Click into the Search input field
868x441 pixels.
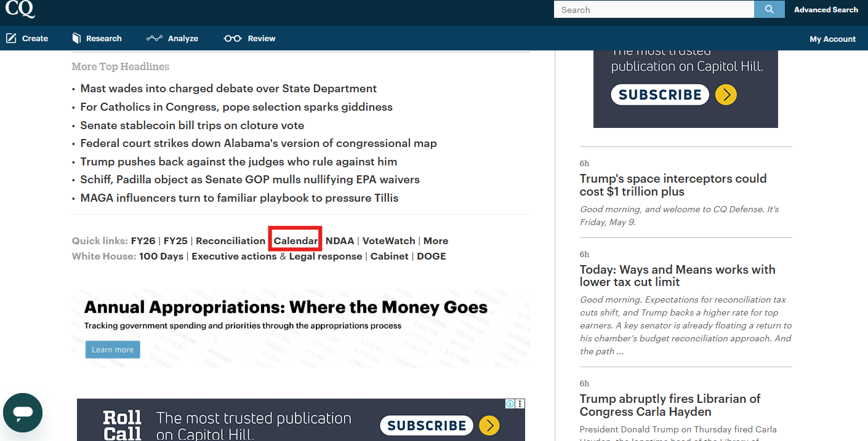point(653,10)
